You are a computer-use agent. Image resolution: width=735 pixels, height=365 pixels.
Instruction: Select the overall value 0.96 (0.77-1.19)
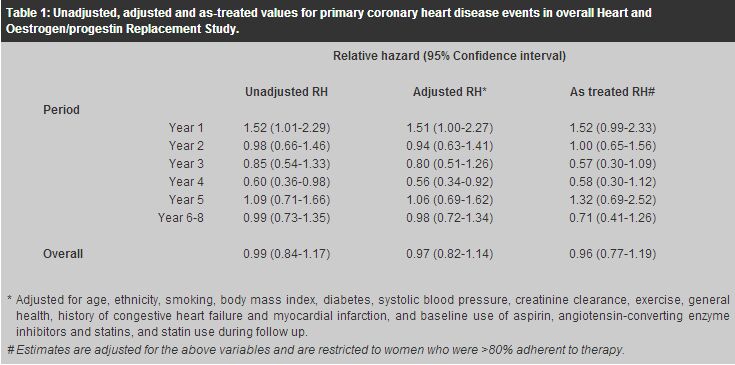pos(612,254)
